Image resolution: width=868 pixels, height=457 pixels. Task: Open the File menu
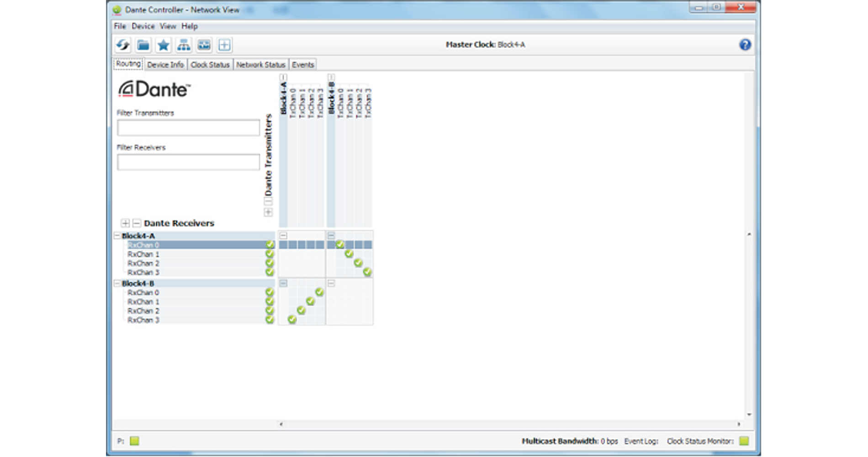coord(120,26)
